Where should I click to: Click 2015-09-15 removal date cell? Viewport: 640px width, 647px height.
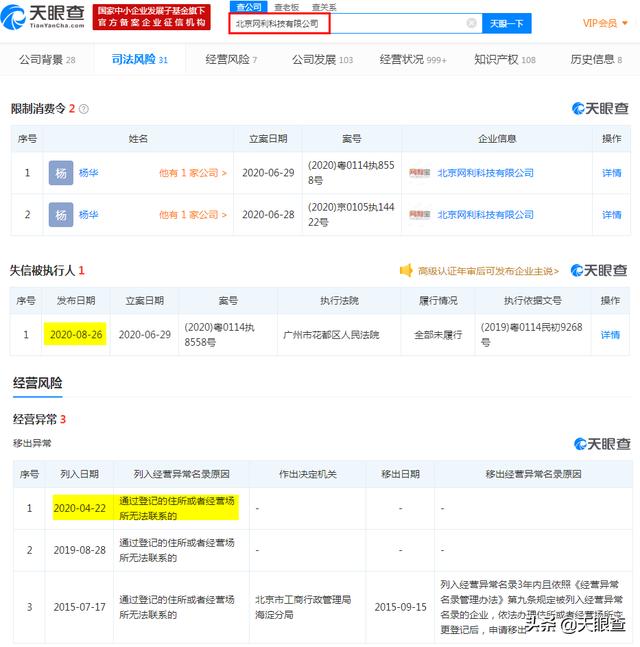(400, 607)
